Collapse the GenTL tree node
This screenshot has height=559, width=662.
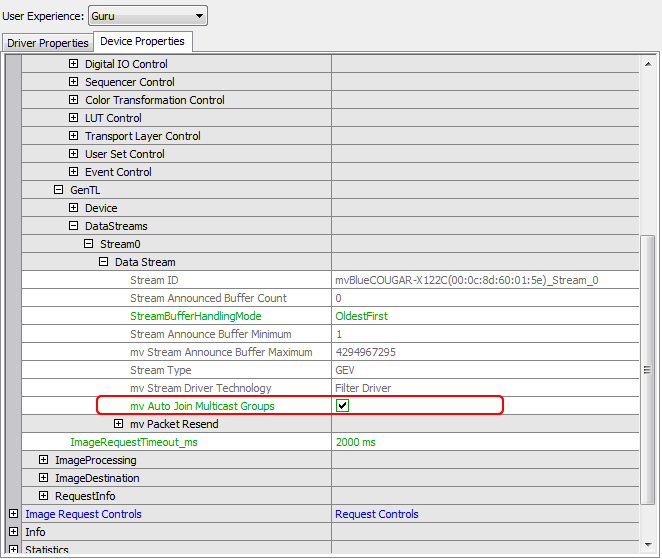point(59,190)
